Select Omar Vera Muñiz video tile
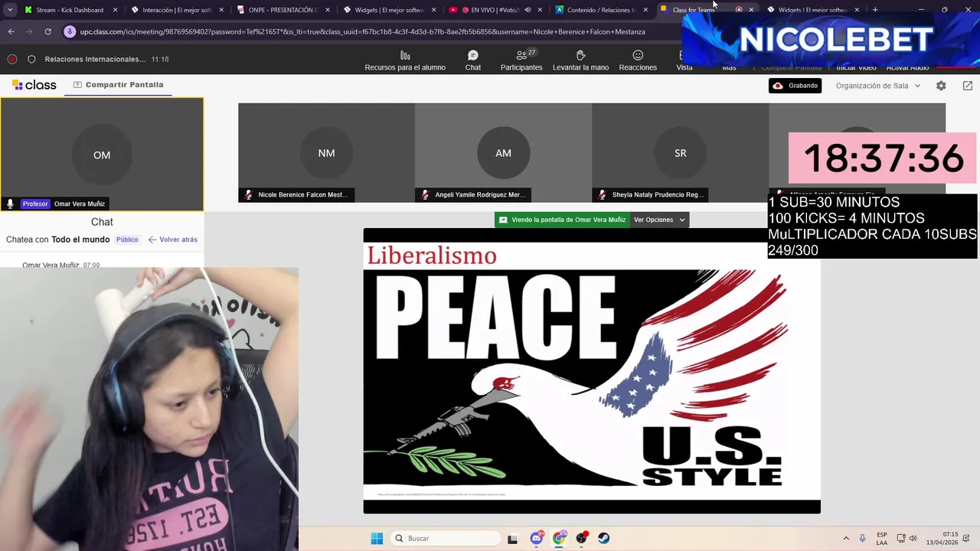 [102, 155]
